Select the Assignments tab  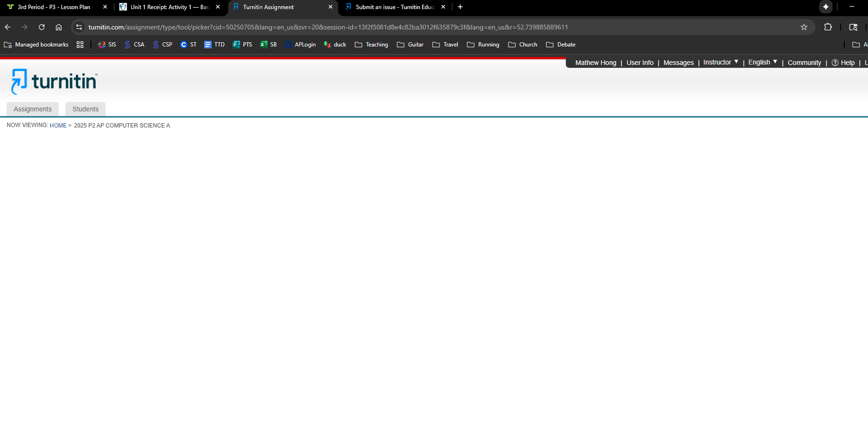[32, 109]
